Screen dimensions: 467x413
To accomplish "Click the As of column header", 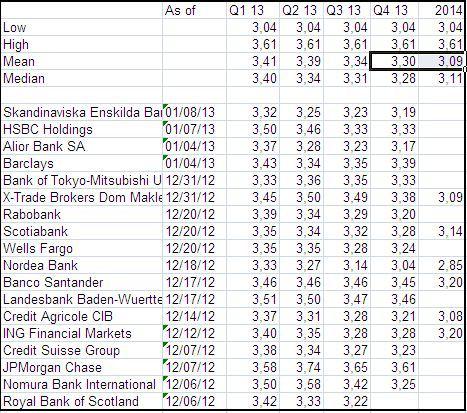I will (x=194, y=10).
